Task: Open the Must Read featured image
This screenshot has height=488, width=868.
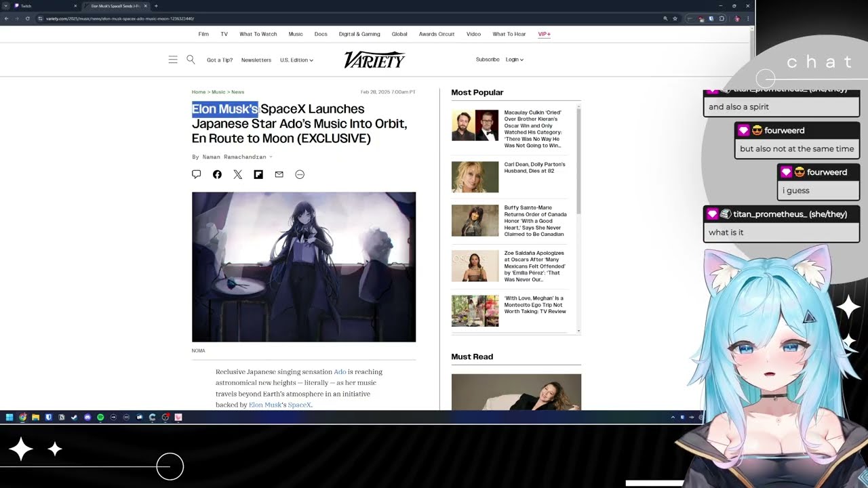Action: point(516,392)
